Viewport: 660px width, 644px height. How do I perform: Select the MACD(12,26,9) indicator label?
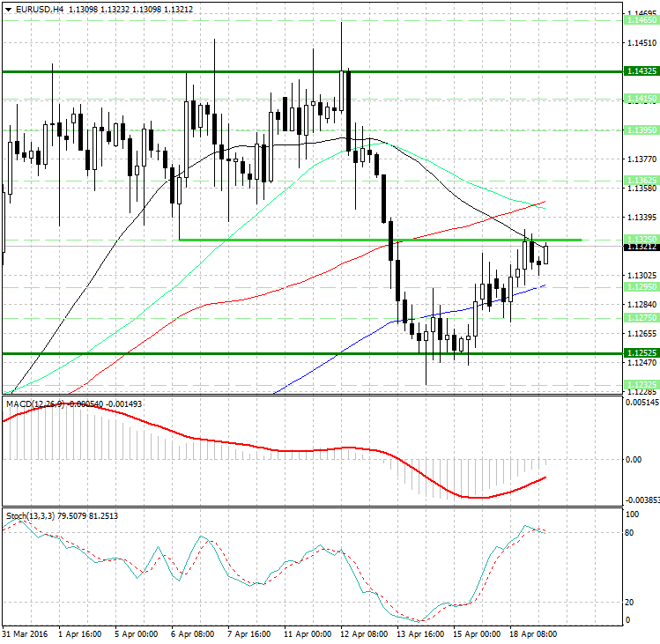pyautogui.click(x=35, y=404)
